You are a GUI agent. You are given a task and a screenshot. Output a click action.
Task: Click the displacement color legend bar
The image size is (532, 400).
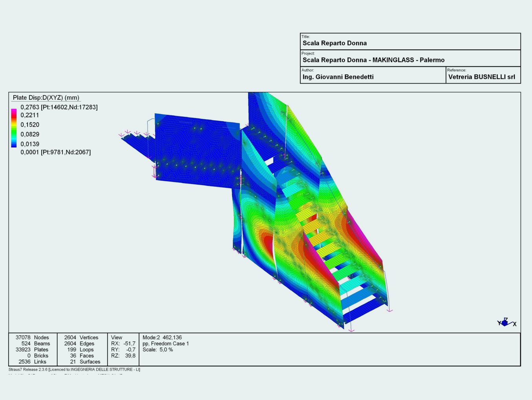click(14, 128)
